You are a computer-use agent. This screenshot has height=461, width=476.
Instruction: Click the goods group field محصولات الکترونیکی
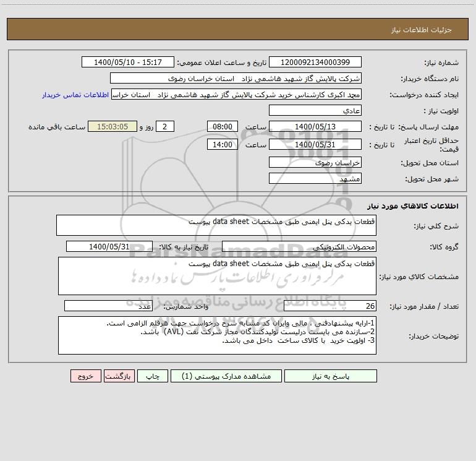pos(299,246)
